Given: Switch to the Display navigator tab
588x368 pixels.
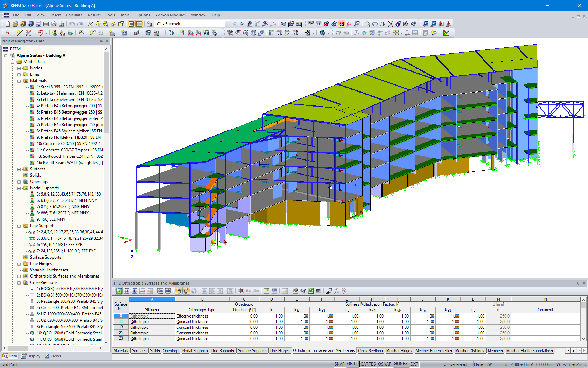Looking at the screenshot, I should coord(31,356).
